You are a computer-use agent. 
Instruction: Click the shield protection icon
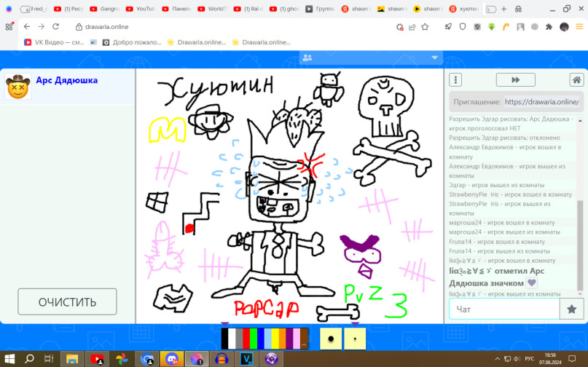pos(463,27)
